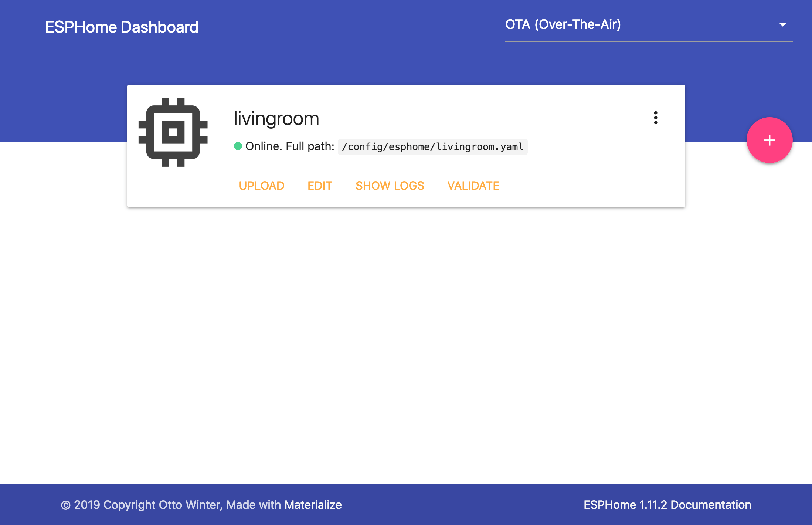Click the ESPHome Dashboard title
812x525 pixels.
click(121, 26)
